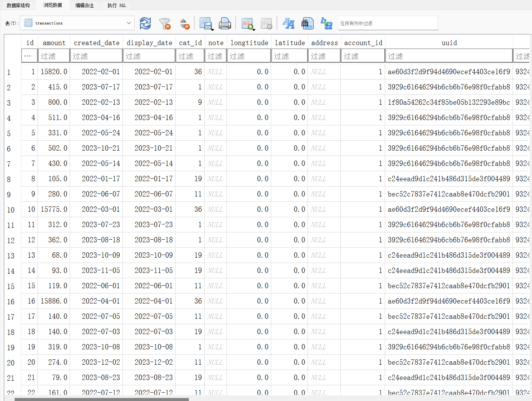Screen dimensions: 532x401
Task: Select the amount cell 415.0
Action: tap(54, 87)
